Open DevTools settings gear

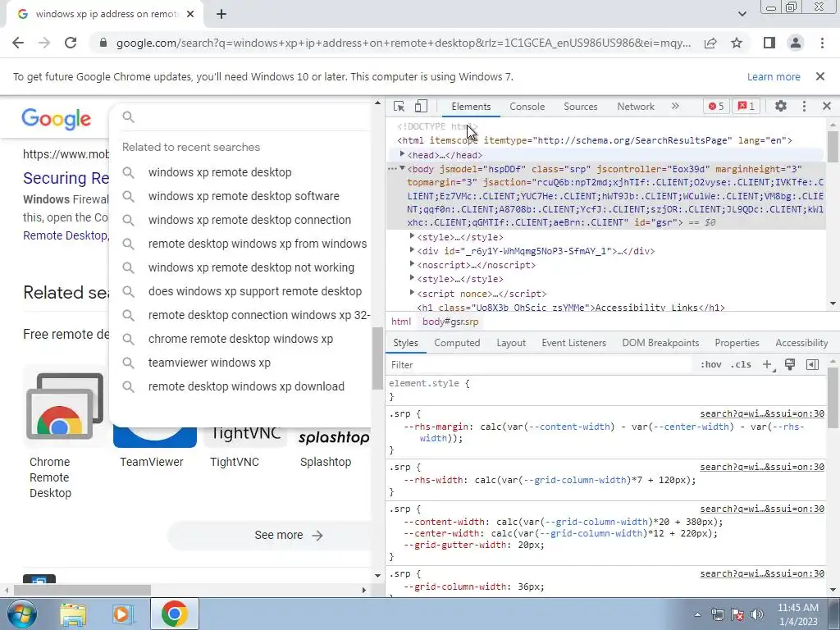[x=781, y=106]
